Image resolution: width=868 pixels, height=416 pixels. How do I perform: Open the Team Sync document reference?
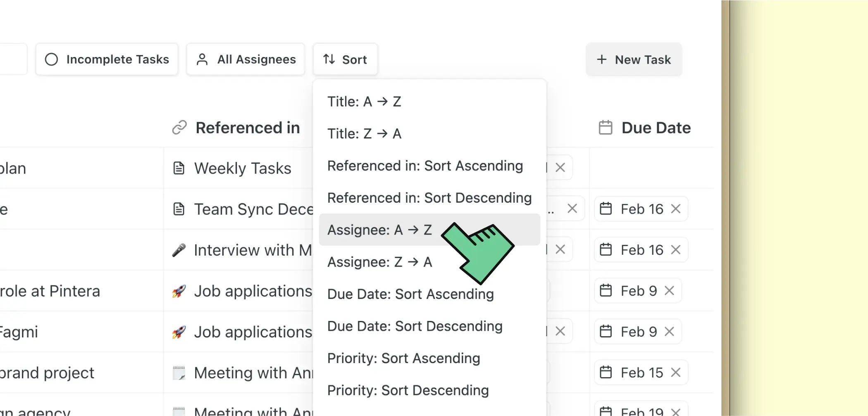click(x=253, y=209)
